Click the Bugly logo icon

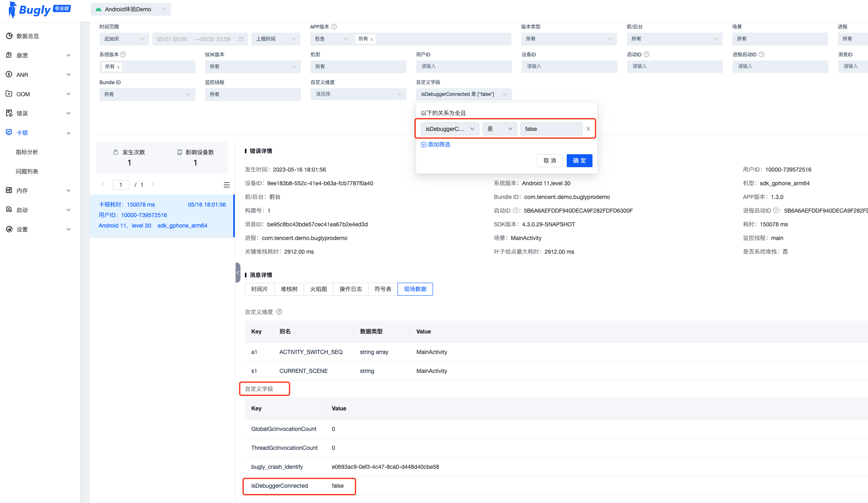pos(13,10)
